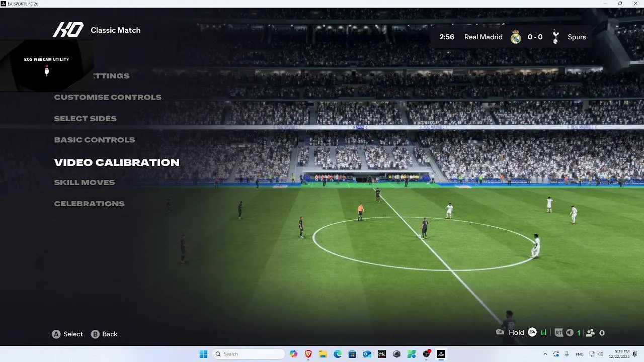Click the RB button prompt icon
The image size is (644, 362).
tap(500, 332)
